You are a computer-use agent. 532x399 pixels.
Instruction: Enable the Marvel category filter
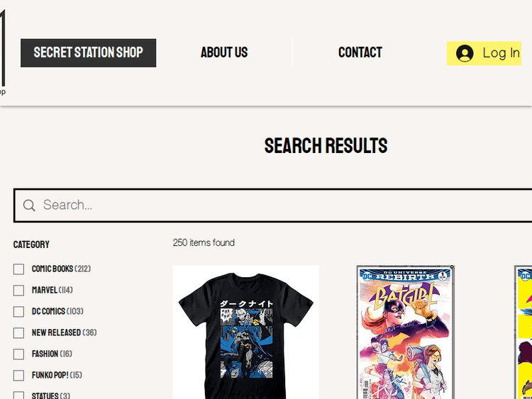[18, 291]
